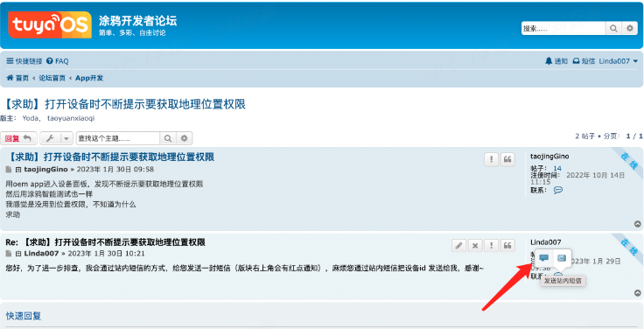Click the first post's document icon
The height and width of the screenshot is (329, 644).
[9, 169]
